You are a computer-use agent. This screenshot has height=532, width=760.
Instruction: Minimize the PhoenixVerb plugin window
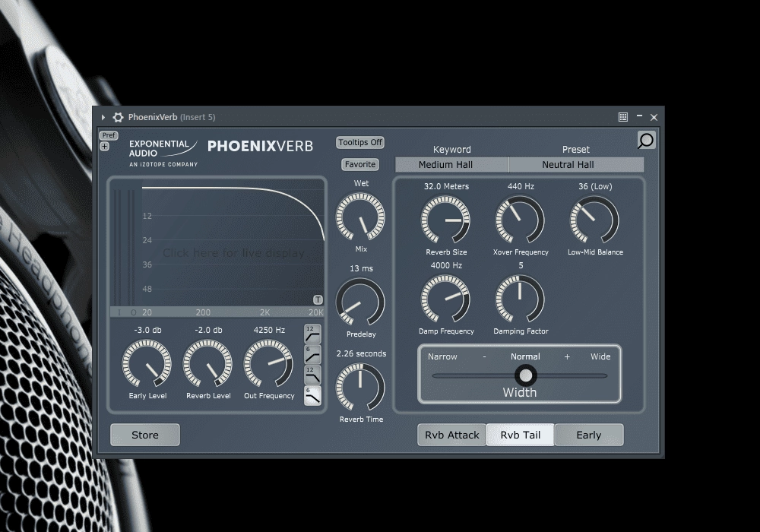tap(639, 116)
